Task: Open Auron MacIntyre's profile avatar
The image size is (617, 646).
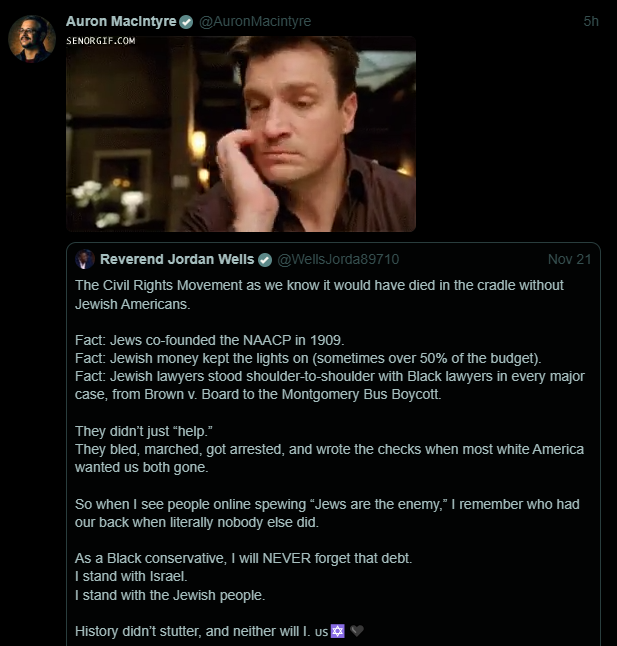Action: pyautogui.click(x=31, y=39)
